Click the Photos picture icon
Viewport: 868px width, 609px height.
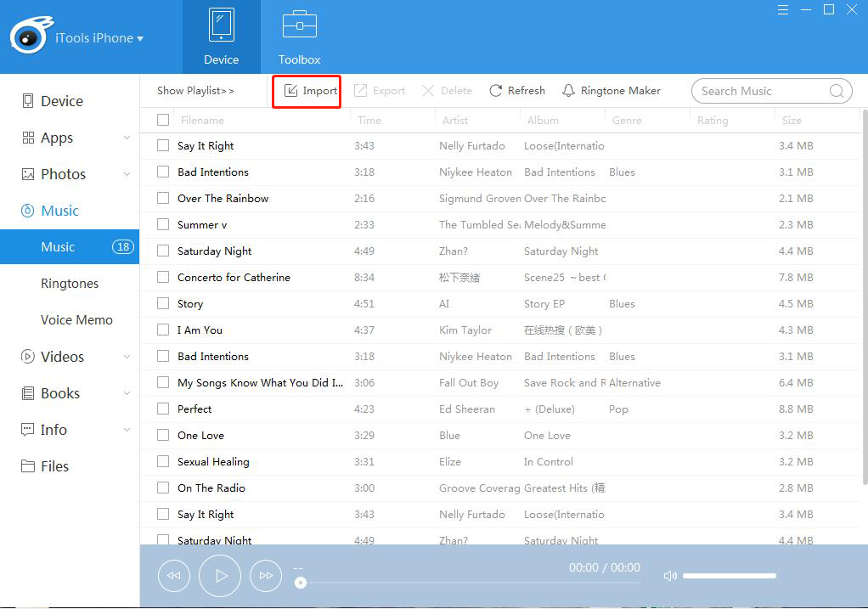click(x=28, y=174)
